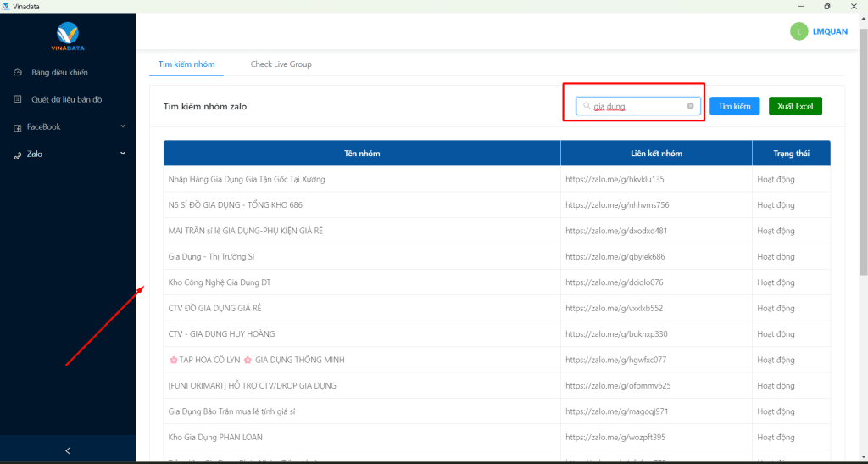
Task: Click the dashboard icon beside Bảng điều khiển
Action: click(18, 72)
